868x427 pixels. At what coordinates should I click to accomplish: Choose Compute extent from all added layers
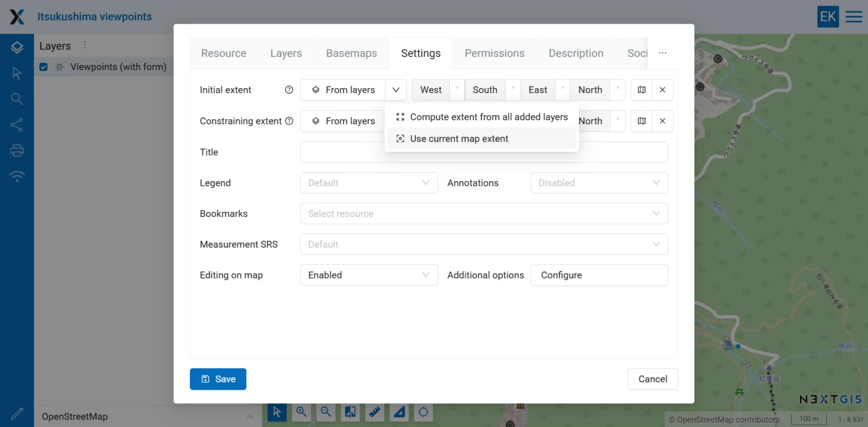click(482, 117)
